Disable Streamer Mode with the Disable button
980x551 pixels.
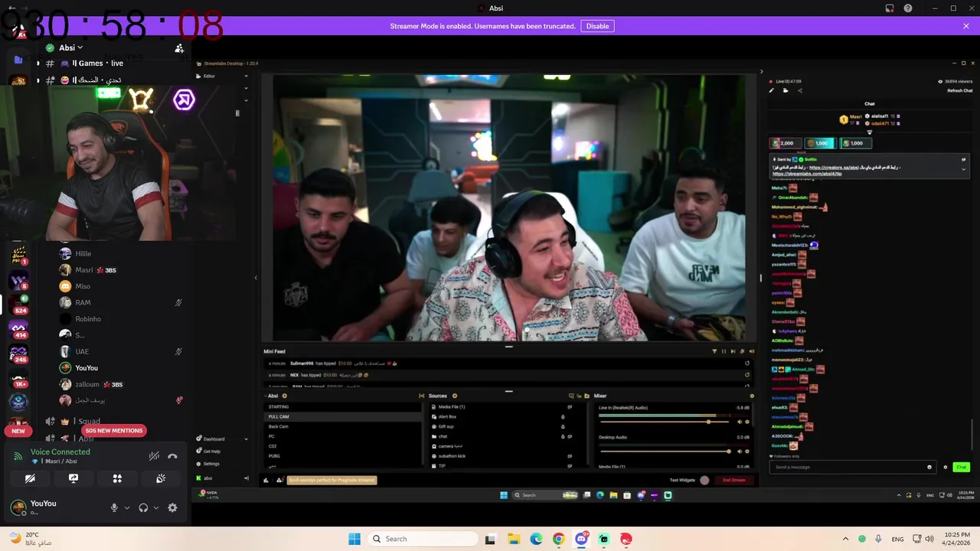(597, 26)
